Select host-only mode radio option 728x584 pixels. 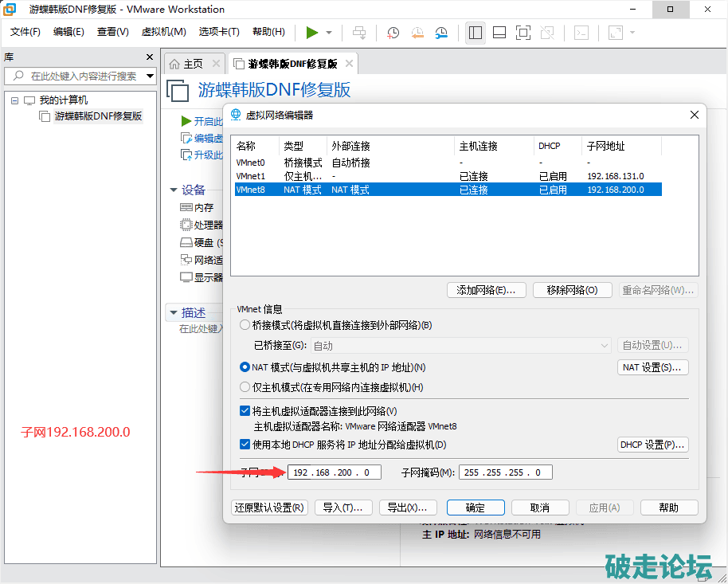245,387
